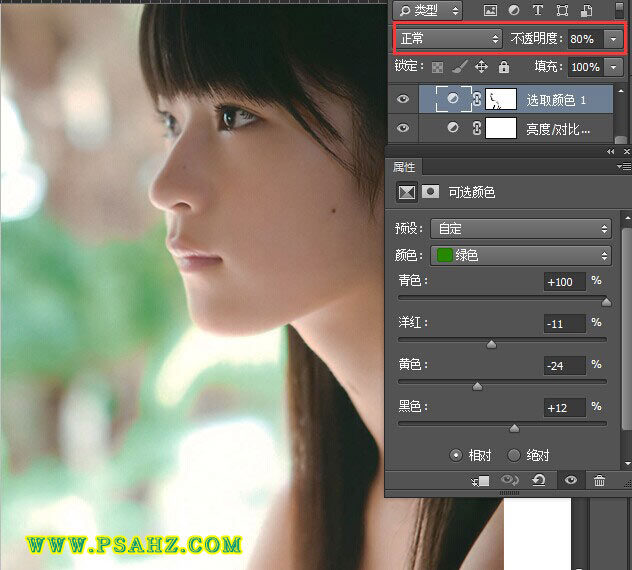Image resolution: width=632 pixels, height=570 pixels.
Task: Open the 预设 preset dropdown
Action: (520, 229)
